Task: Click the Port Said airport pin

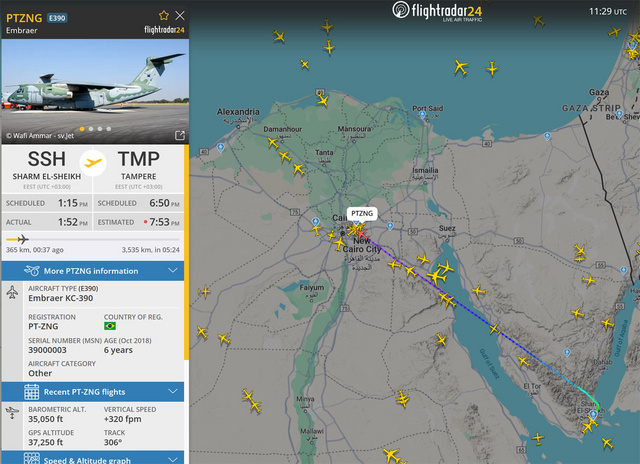Action: coord(422,115)
